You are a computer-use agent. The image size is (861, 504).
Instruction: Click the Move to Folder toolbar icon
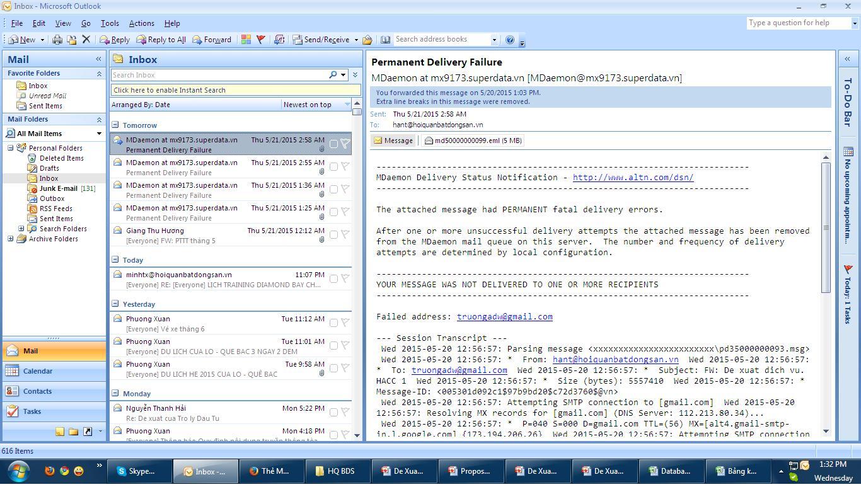(x=72, y=40)
